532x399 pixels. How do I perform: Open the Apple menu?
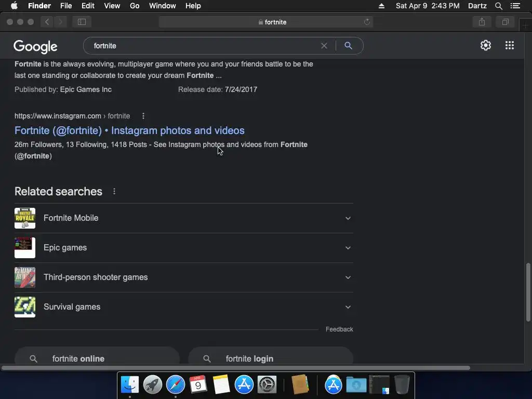(14, 6)
